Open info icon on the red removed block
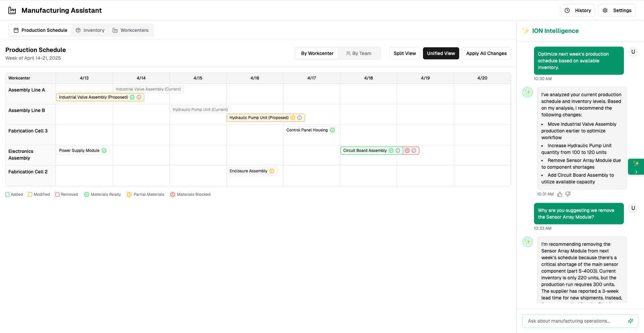 tap(414, 151)
